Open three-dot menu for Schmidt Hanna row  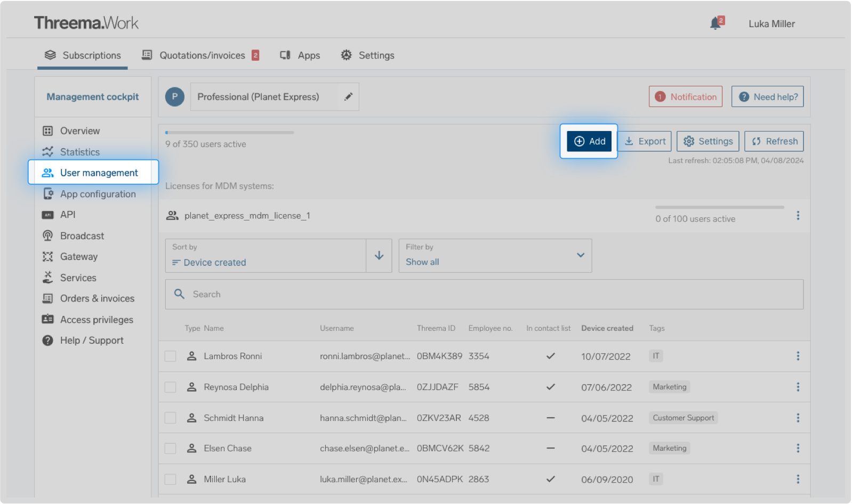tap(798, 418)
